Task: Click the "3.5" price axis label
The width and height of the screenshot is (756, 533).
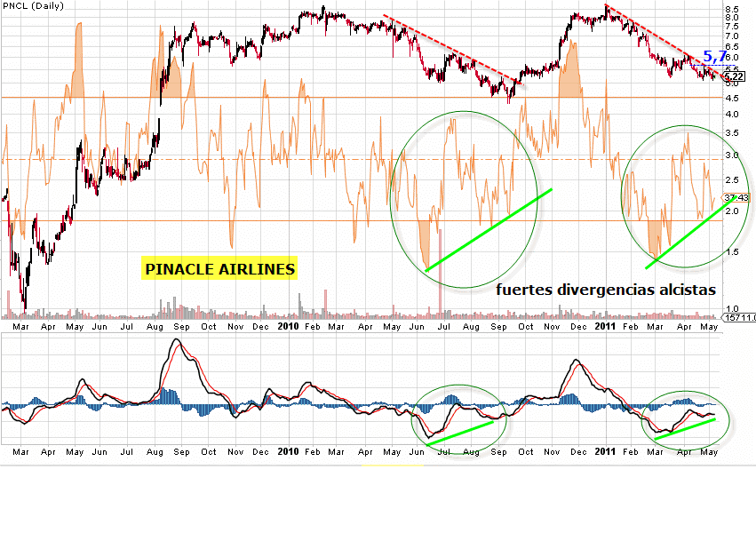Action: (731, 133)
